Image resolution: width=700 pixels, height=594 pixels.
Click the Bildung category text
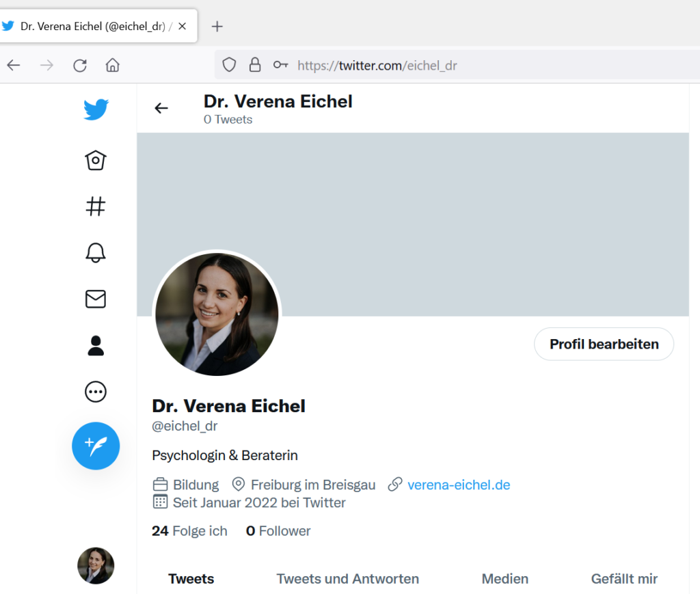[x=196, y=485]
